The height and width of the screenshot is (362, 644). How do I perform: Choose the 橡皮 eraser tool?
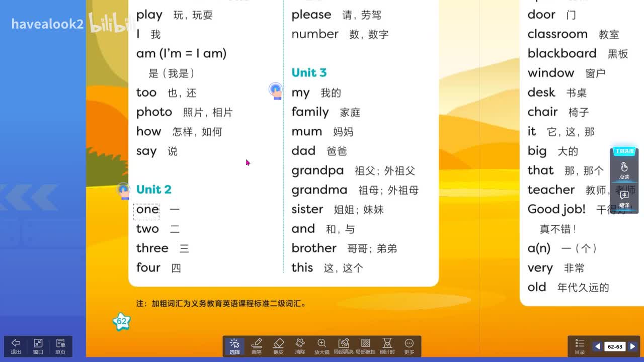point(279,346)
